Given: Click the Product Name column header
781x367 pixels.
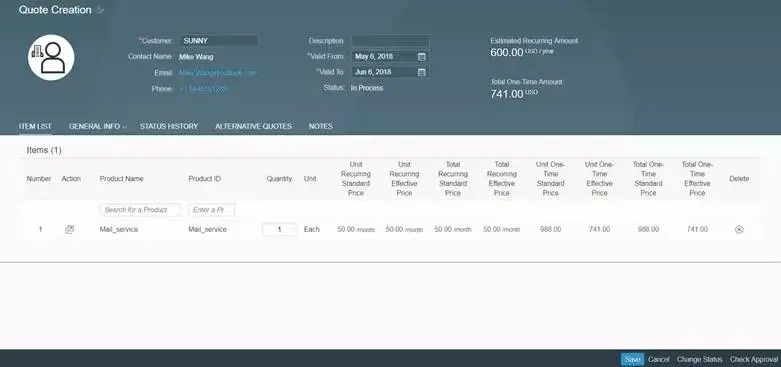Looking at the screenshot, I should [122, 179].
